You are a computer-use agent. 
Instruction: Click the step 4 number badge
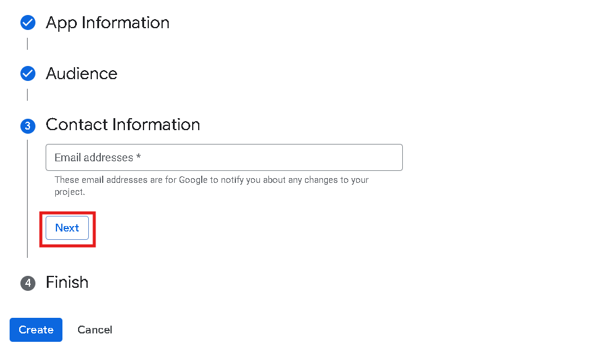[28, 283]
